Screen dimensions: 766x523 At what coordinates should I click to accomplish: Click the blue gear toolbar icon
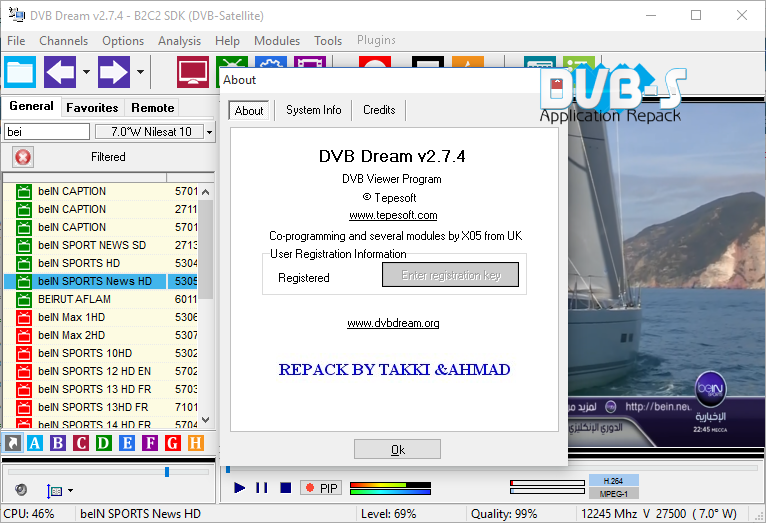point(271,62)
